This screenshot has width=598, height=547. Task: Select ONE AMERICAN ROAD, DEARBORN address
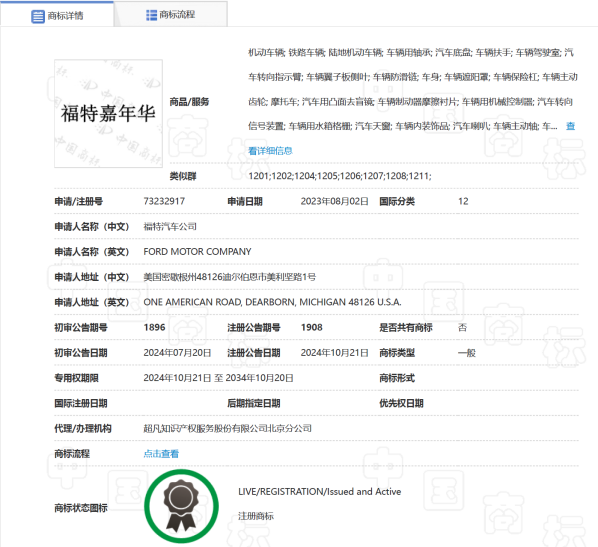point(272,302)
